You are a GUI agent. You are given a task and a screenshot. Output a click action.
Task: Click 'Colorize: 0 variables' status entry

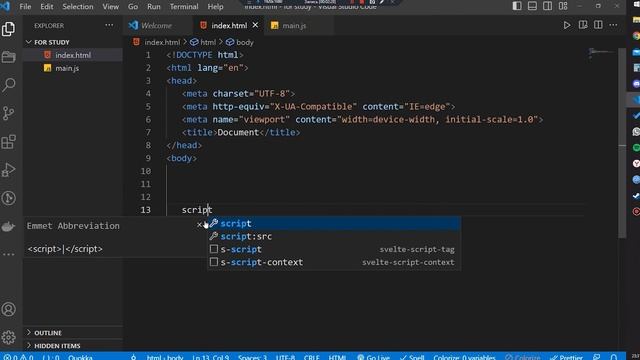point(464,357)
